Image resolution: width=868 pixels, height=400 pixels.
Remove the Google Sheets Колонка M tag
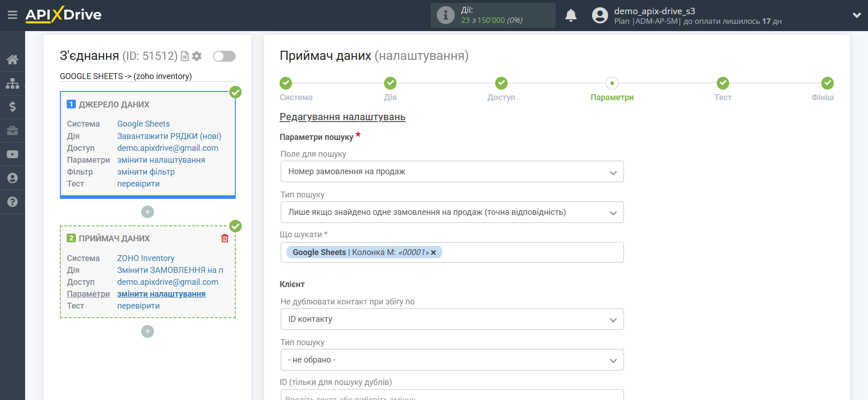(x=434, y=252)
